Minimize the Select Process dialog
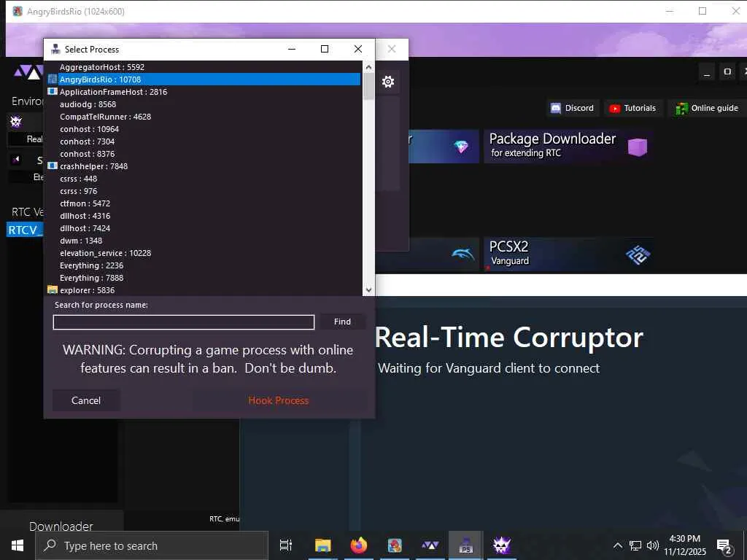Image resolution: width=747 pixels, height=560 pixels. coord(292,49)
